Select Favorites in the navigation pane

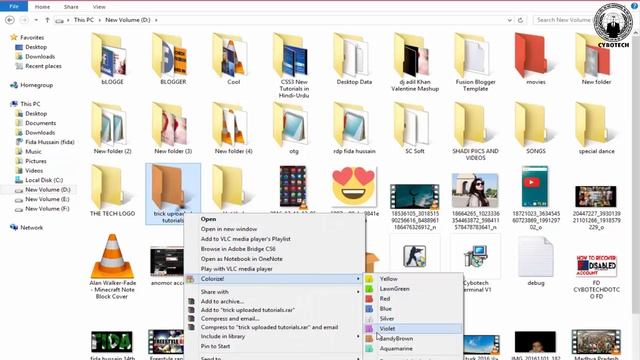pyautogui.click(x=32, y=37)
